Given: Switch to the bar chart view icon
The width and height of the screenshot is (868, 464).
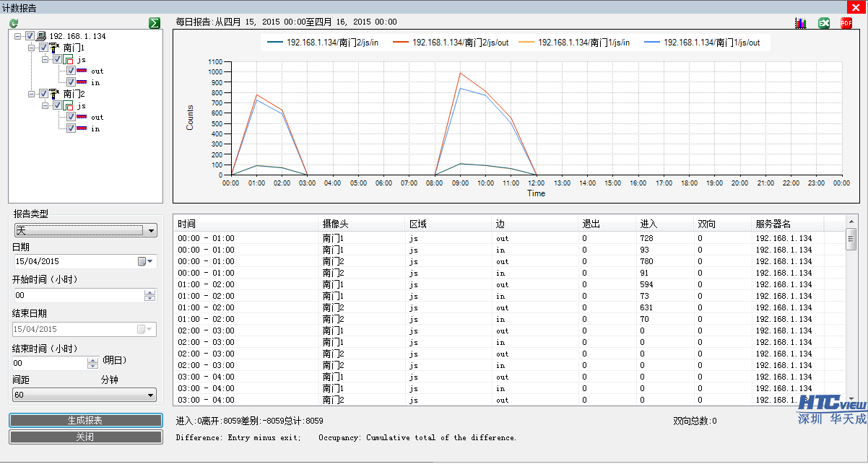Looking at the screenshot, I should pyautogui.click(x=801, y=23).
